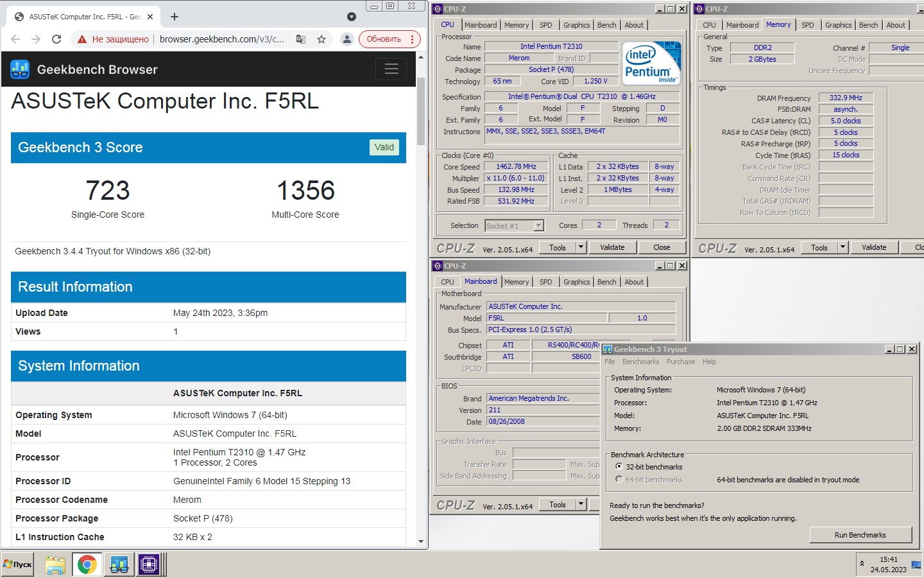
Task: Click the Chrome forward arrow
Action: click(x=36, y=39)
